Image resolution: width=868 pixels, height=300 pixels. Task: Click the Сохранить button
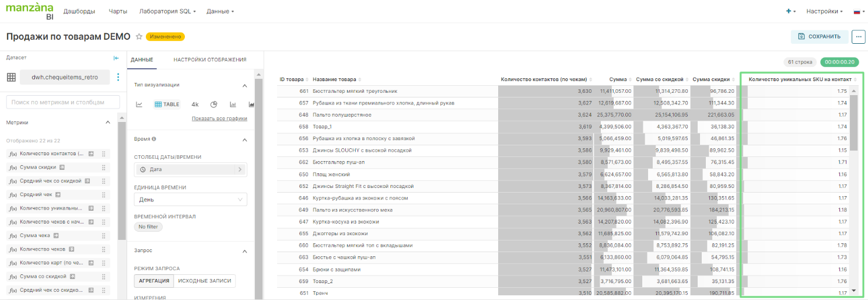[x=819, y=37]
